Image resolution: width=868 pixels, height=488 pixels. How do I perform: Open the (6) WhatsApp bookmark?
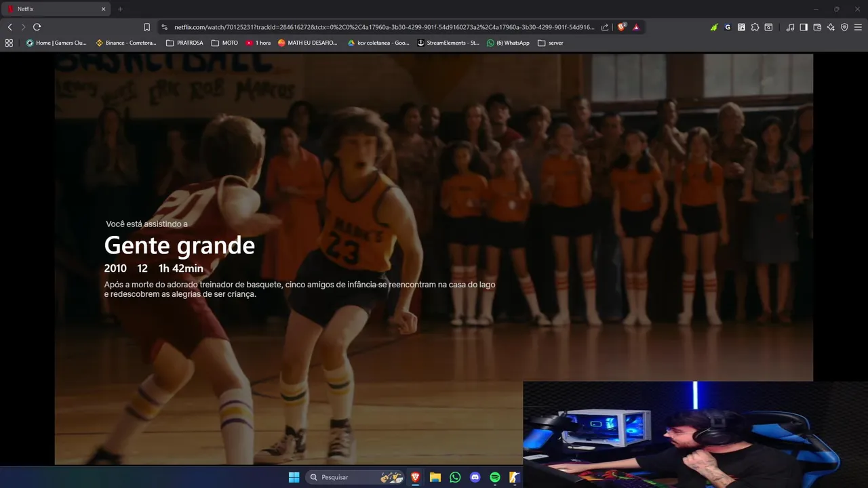509,43
